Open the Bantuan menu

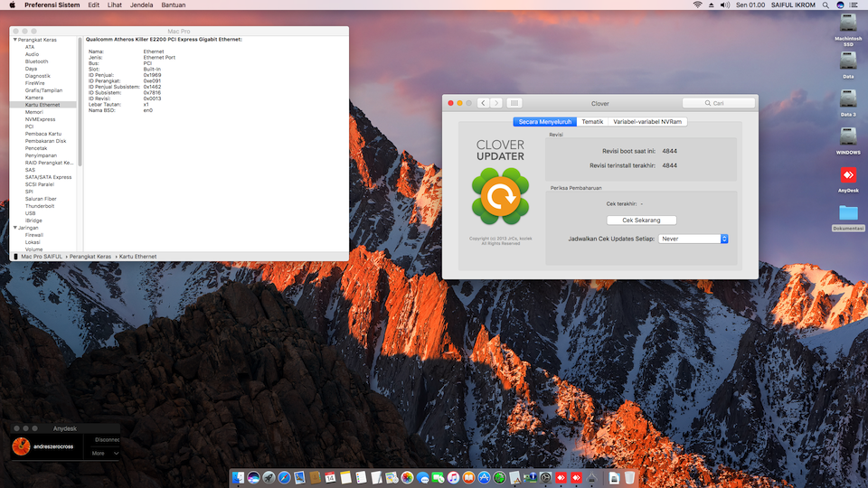[x=174, y=5]
